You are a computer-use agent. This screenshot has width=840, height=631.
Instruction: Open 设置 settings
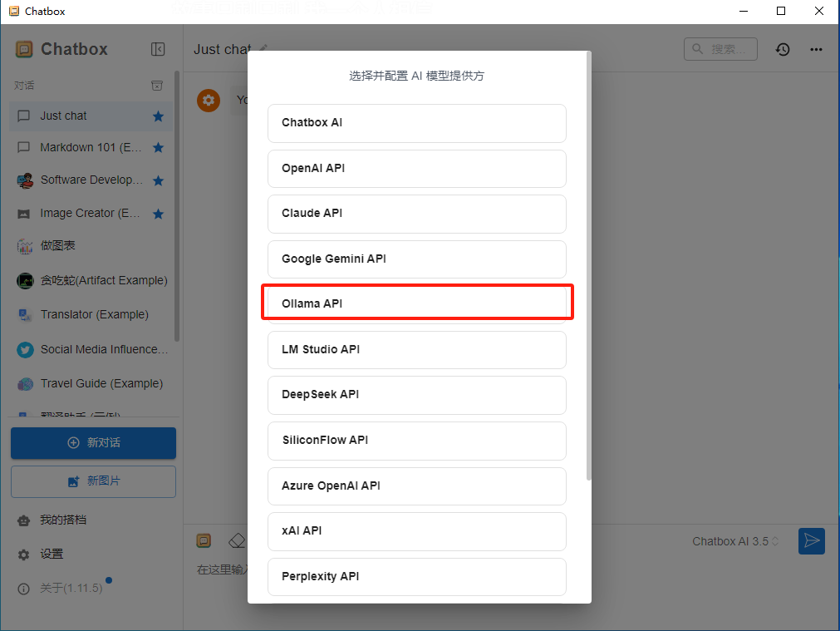52,555
